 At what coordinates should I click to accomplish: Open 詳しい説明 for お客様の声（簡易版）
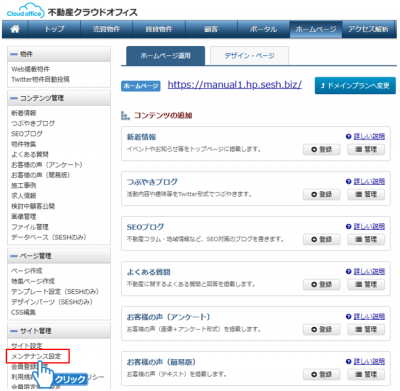[x=369, y=361]
